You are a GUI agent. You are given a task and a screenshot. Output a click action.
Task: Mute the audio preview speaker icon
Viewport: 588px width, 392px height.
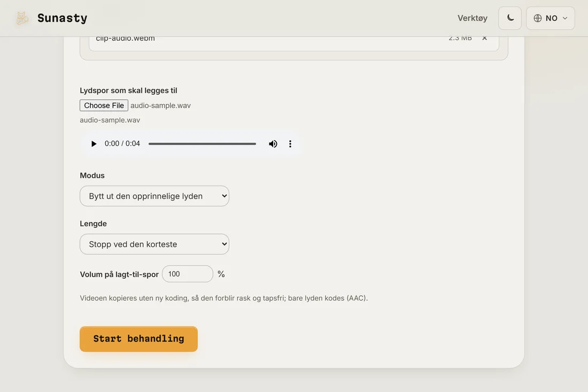[x=273, y=144]
